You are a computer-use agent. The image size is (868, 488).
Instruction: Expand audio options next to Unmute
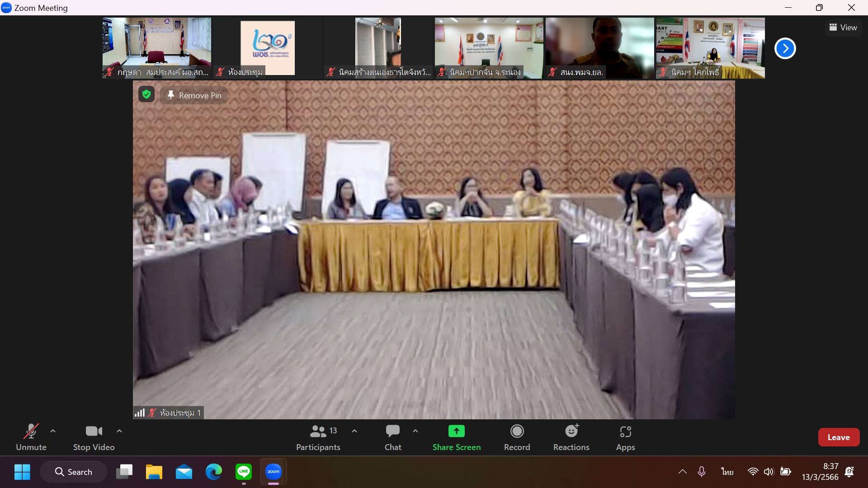pos(53,431)
